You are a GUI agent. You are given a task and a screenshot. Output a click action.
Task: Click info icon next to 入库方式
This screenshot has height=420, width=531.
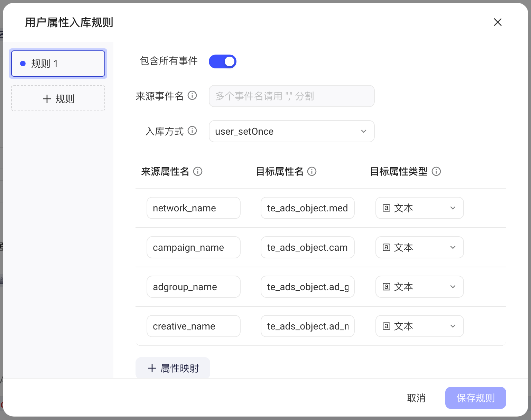(x=192, y=131)
